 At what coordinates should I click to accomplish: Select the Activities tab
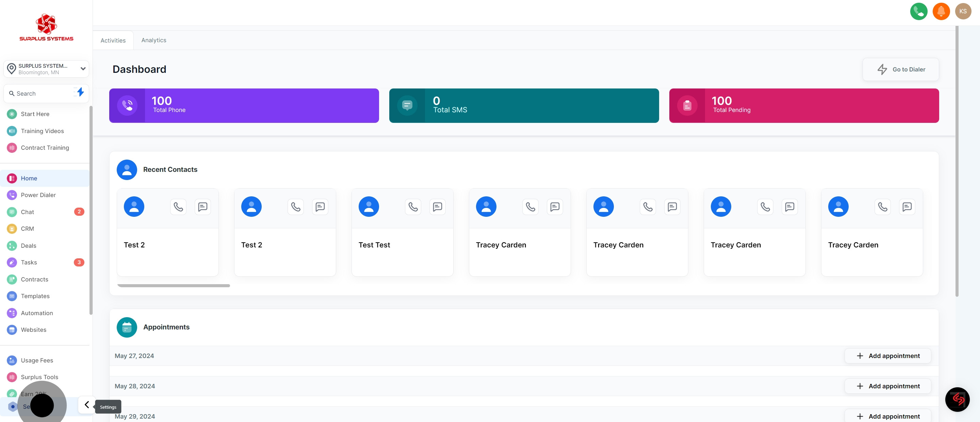113,40
